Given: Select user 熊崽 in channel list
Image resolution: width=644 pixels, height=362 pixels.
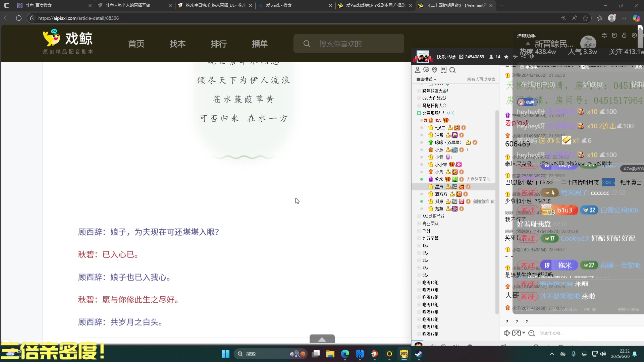Looking at the screenshot, I should click(439, 201).
